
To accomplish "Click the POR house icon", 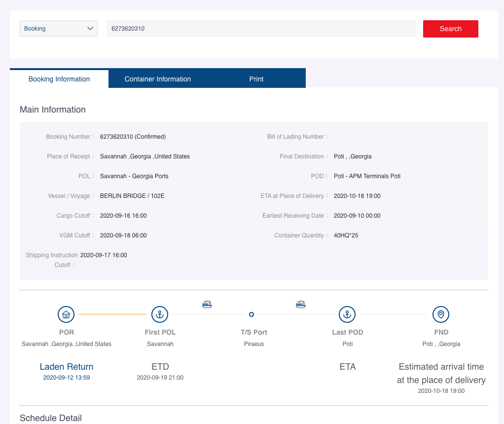I will [66, 314].
